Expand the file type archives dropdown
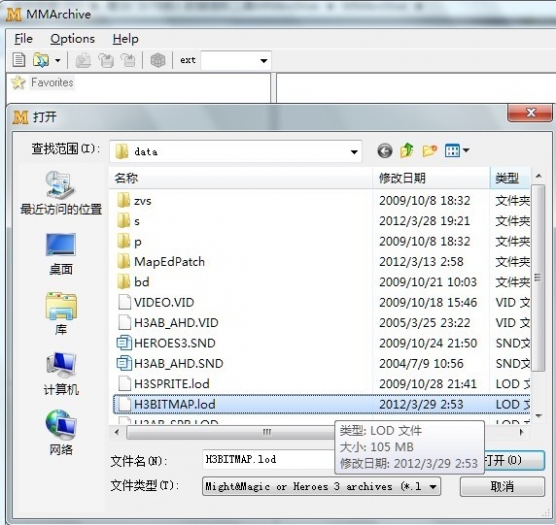Image resolution: width=556 pixels, height=525 pixels. pyautogui.click(x=433, y=487)
